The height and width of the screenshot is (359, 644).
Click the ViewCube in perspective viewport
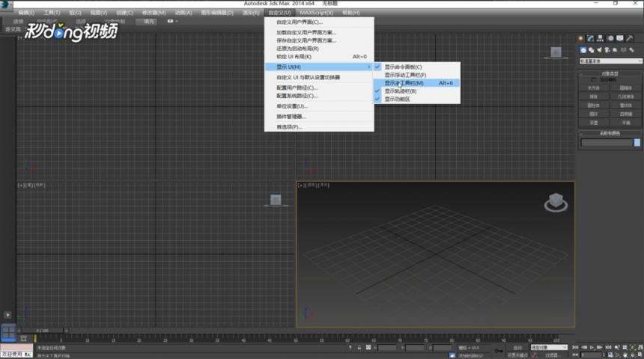pyautogui.click(x=556, y=201)
